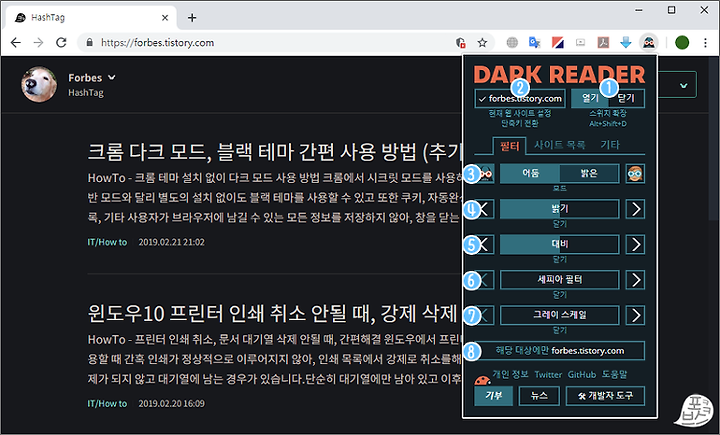Open 개발자 도구 developer tools
This screenshot has width=720, height=435.
(605, 395)
